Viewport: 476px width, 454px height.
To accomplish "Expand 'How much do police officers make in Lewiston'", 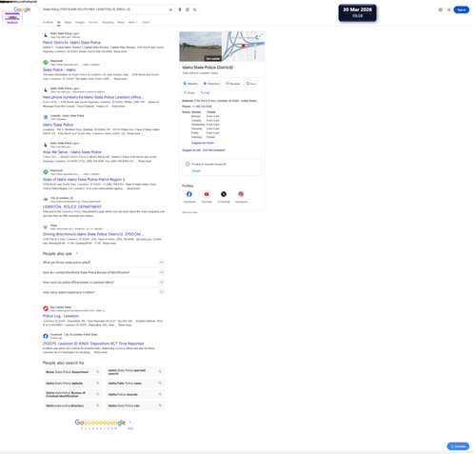I will (104, 282).
